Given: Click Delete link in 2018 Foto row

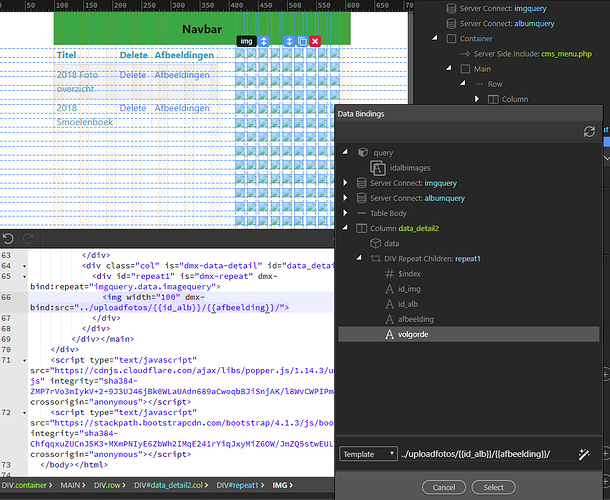Looking at the screenshot, I should [x=133, y=75].
